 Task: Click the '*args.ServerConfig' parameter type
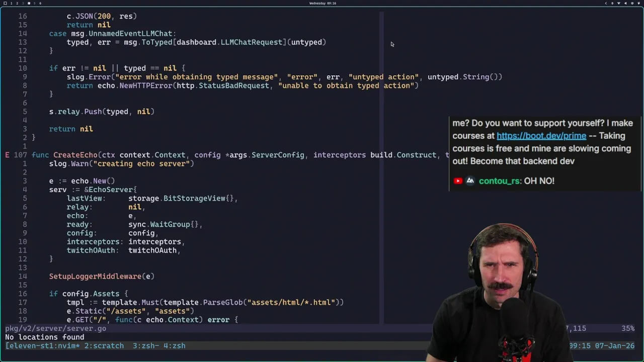[265, 155]
